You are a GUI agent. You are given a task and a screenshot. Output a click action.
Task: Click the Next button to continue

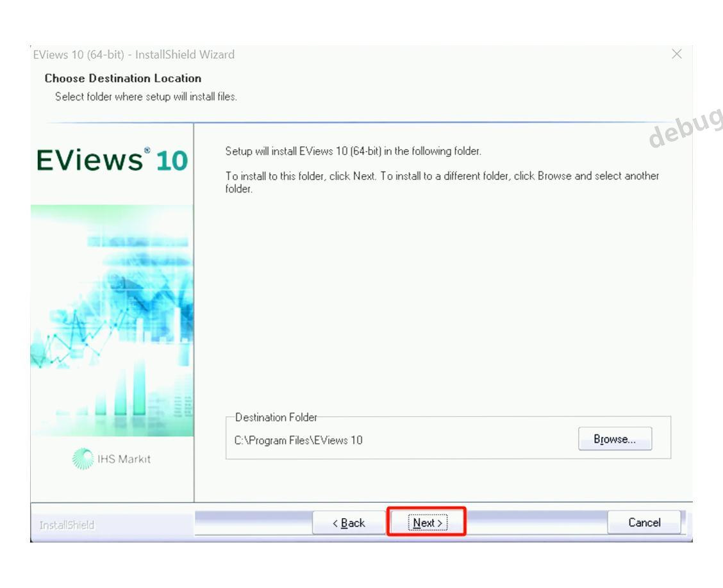point(428,523)
